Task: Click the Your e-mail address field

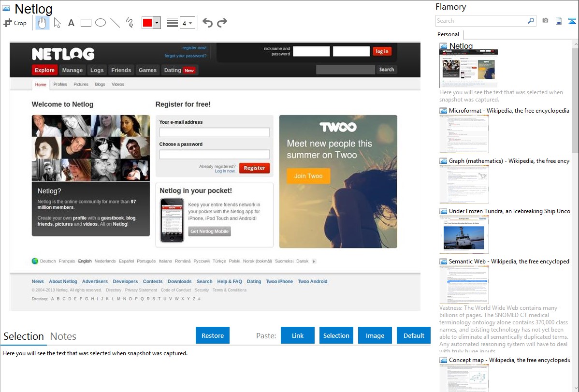Action: [x=214, y=132]
